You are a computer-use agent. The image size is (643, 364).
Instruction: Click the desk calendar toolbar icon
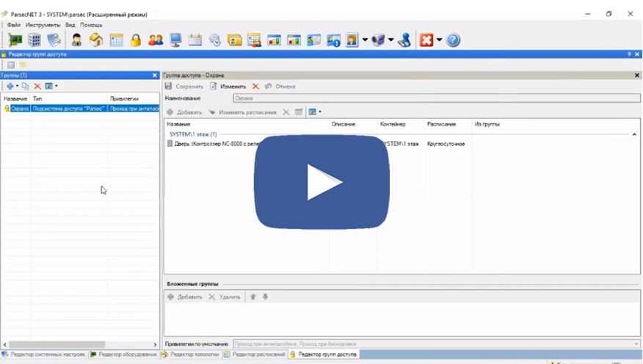195,40
